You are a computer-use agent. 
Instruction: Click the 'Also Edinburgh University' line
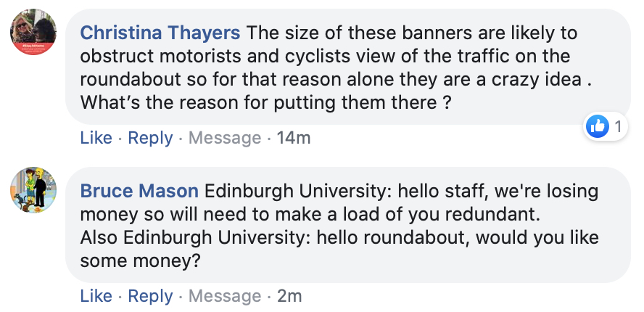(x=339, y=237)
